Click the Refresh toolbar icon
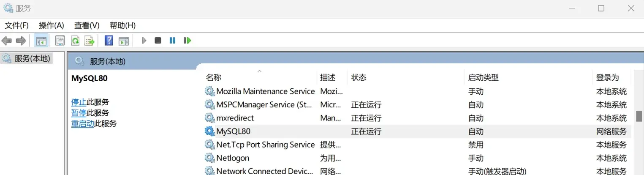 pyautogui.click(x=75, y=41)
